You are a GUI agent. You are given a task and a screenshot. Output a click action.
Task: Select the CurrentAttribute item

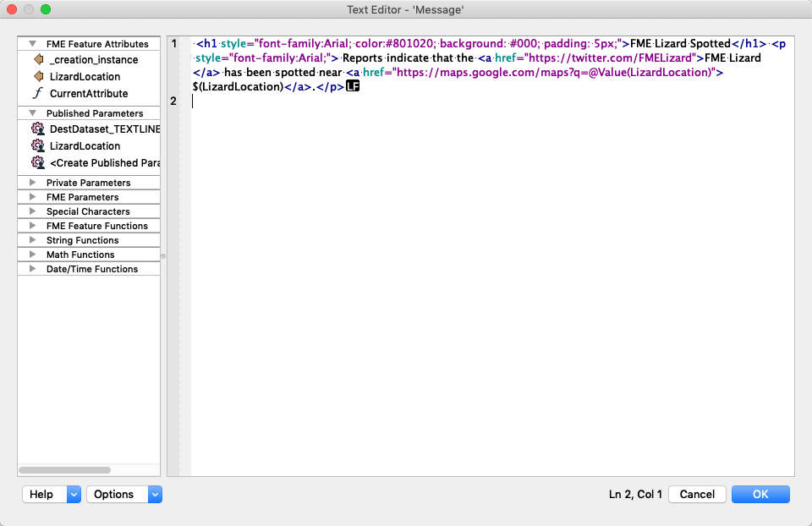(x=89, y=94)
